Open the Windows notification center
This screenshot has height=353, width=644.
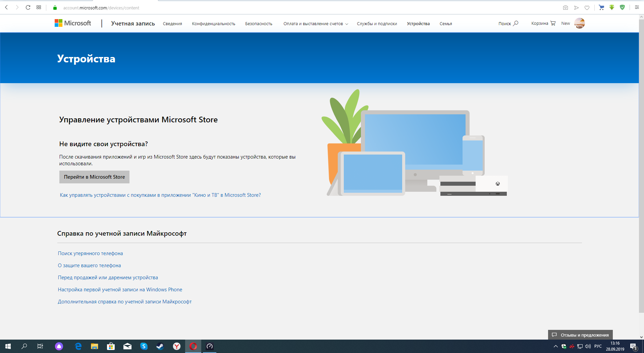click(634, 346)
